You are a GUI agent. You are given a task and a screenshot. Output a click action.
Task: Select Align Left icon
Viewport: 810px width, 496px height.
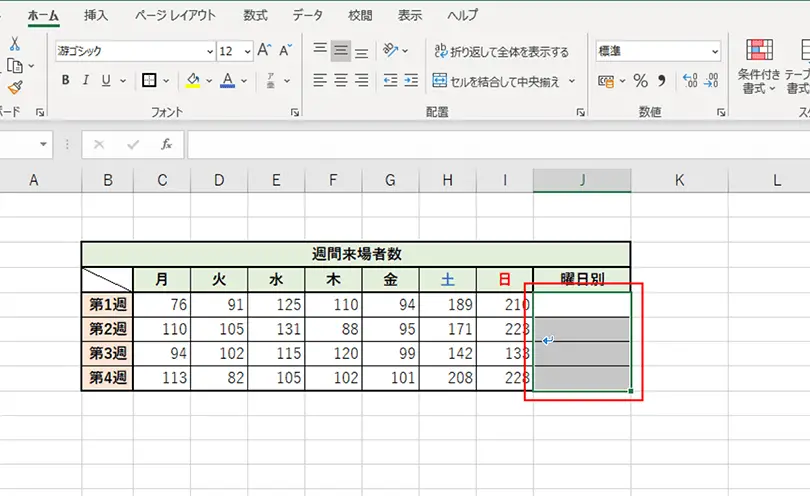tap(320, 80)
